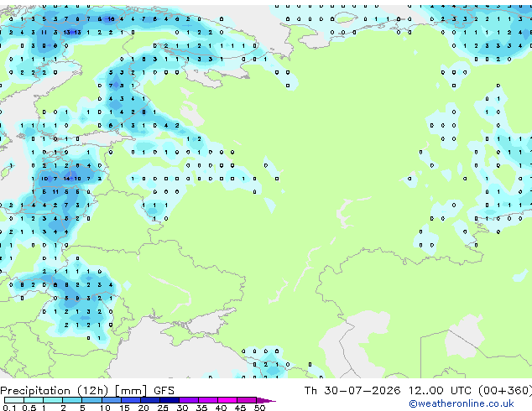Viewport: 532px width, 411px height.
Task: Click the 'Precipitation (12h) [mm] GFS' title
Action: (87, 391)
